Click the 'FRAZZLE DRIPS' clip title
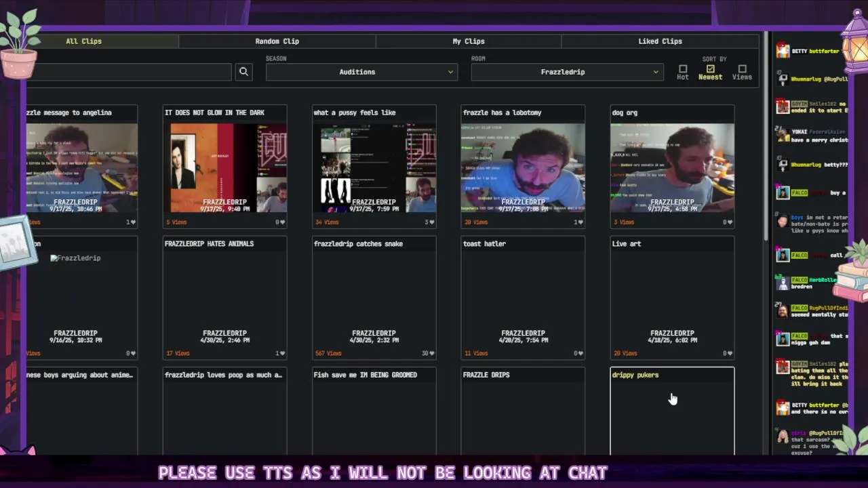Screen dimensions: 868x488 pos(486,375)
